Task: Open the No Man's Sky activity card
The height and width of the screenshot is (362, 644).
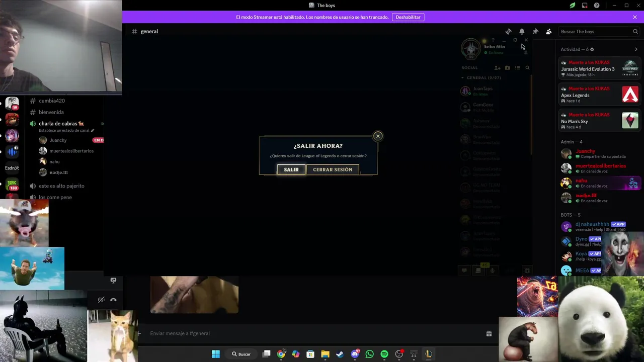Action: point(600,121)
